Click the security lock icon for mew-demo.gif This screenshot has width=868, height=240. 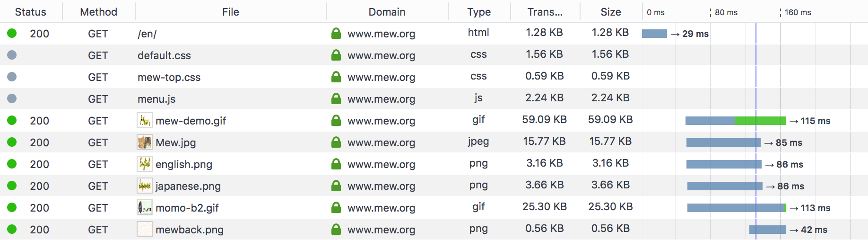(x=336, y=120)
